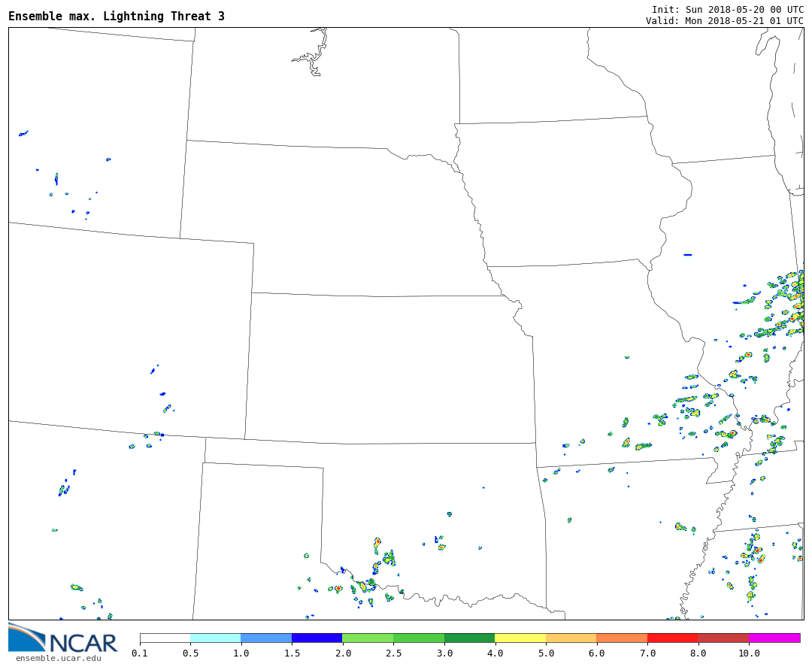Click the 10.0 label under the color bar
The image size is (812, 667).
pos(748,653)
